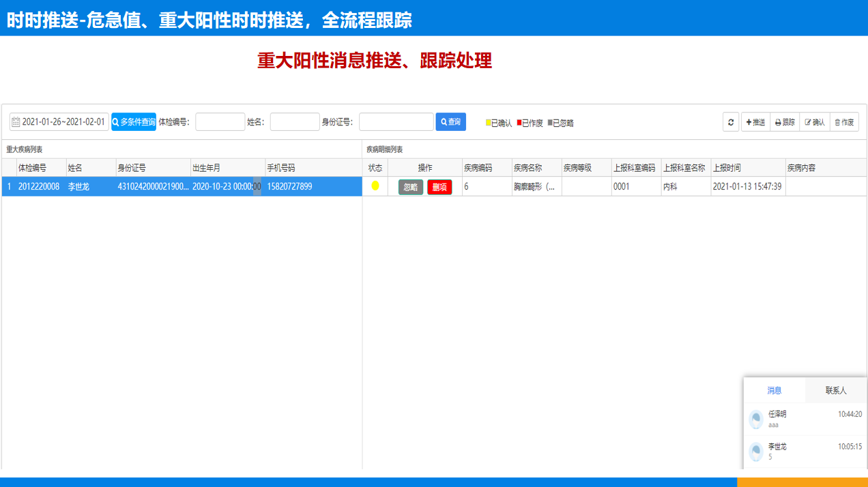Click the department code 0001 cell
The height and width of the screenshot is (487, 868).
(x=637, y=186)
